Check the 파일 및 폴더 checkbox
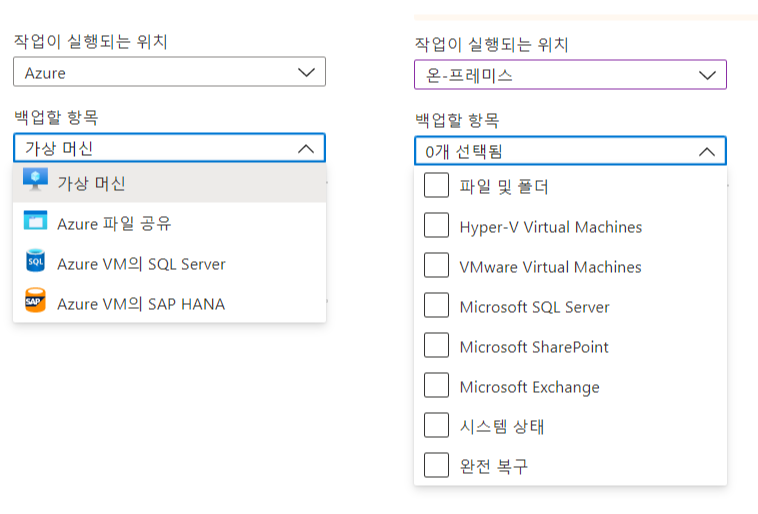 point(436,186)
